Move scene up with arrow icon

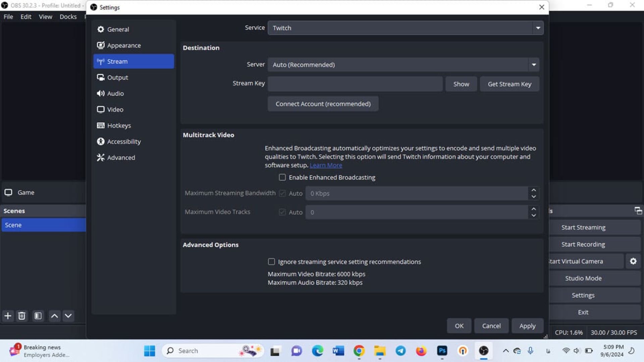[x=54, y=316]
